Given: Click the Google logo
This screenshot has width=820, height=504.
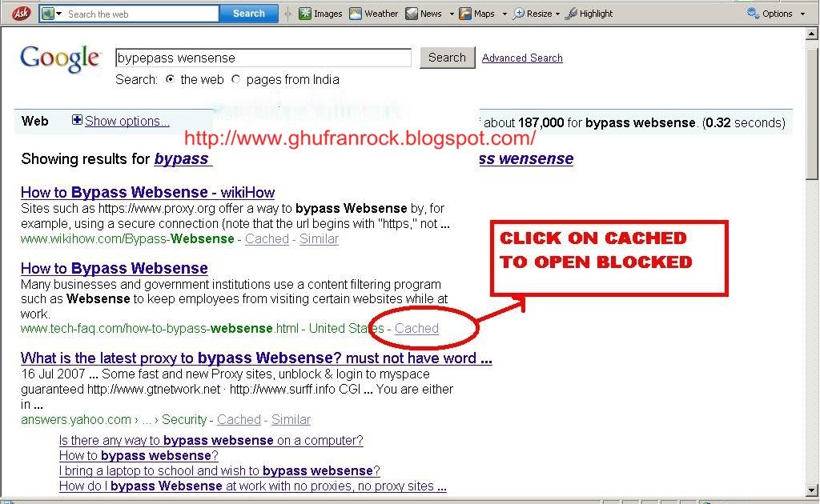Looking at the screenshot, I should point(59,58).
